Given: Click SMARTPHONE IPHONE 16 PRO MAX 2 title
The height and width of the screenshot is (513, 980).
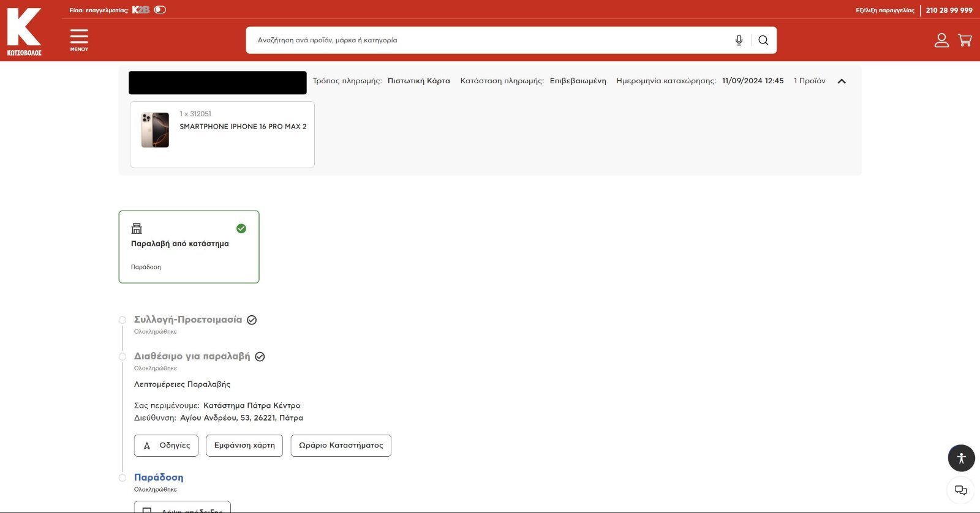Looking at the screenshot, I should point(243,127).
